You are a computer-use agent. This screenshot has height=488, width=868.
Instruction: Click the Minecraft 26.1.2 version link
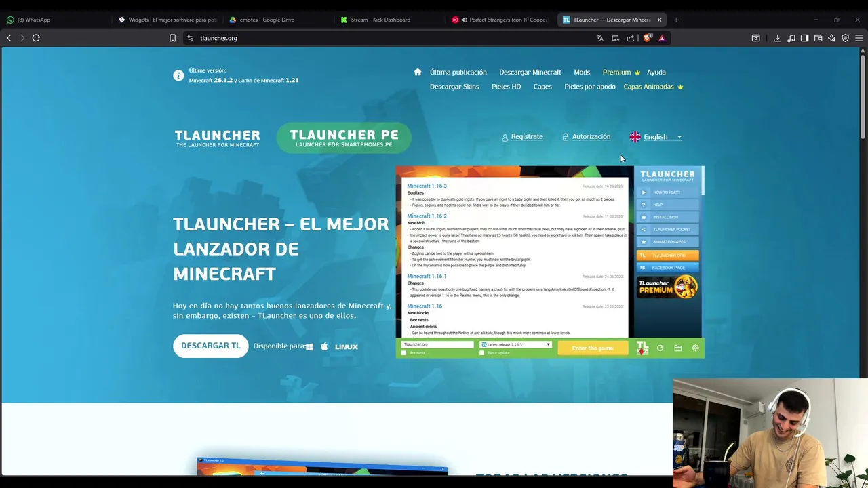point(210,80)
